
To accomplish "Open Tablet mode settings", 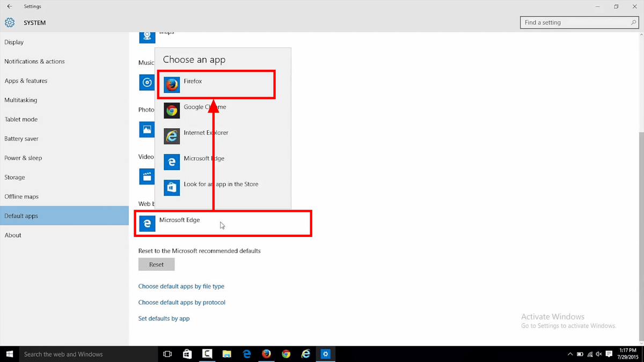I will (64, 120).
